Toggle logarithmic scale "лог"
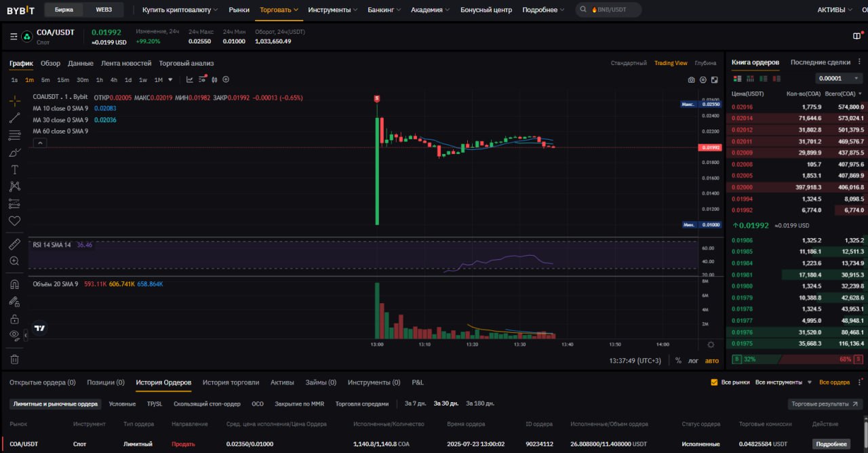Screen dimensions: 868x453 click(693, 361)
